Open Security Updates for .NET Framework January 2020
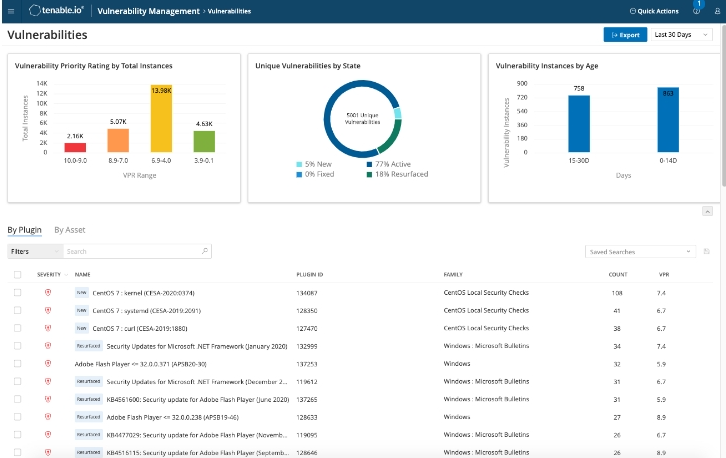Screen dimensions: 726x458 coord(197,346)
